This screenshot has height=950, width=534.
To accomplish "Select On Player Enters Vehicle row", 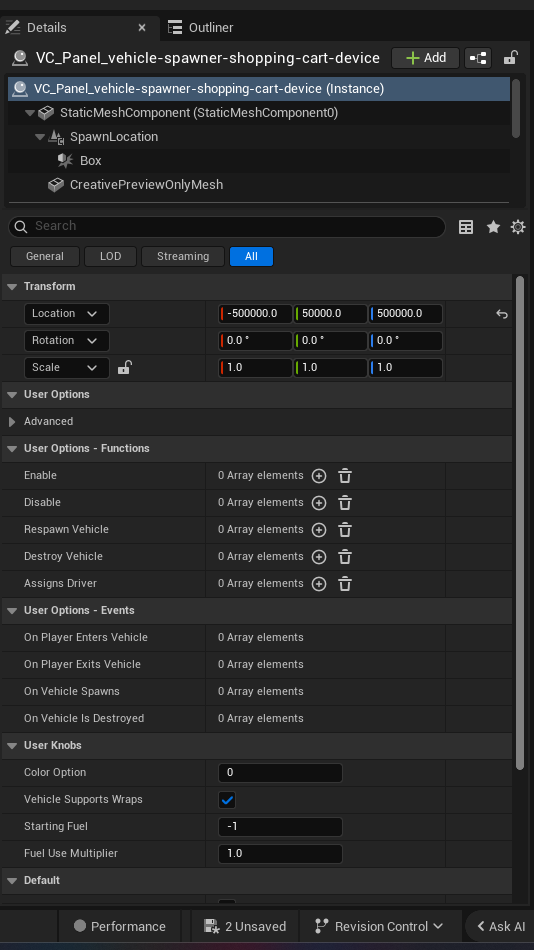I will 257,637.
